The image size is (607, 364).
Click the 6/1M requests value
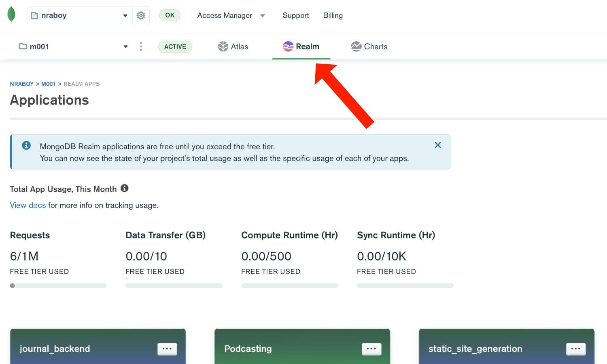(x=24, y=256)
